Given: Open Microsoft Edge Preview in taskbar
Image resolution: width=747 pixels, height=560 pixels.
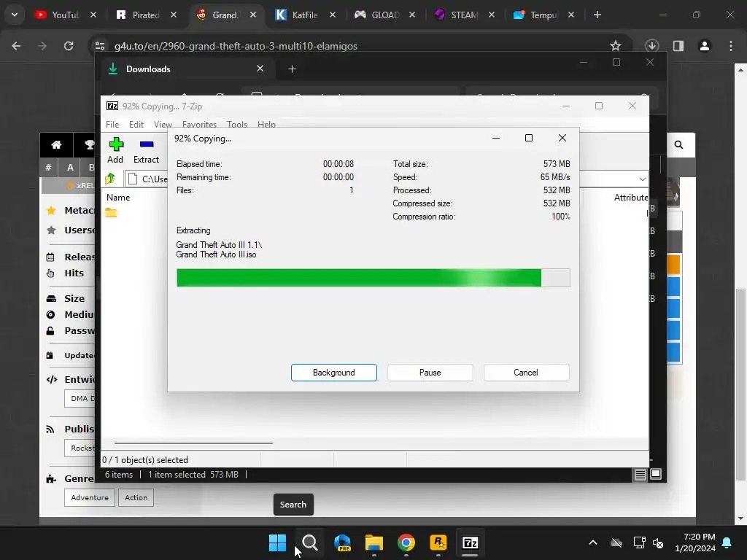Looking at the screenshot, I should point(342,542).
